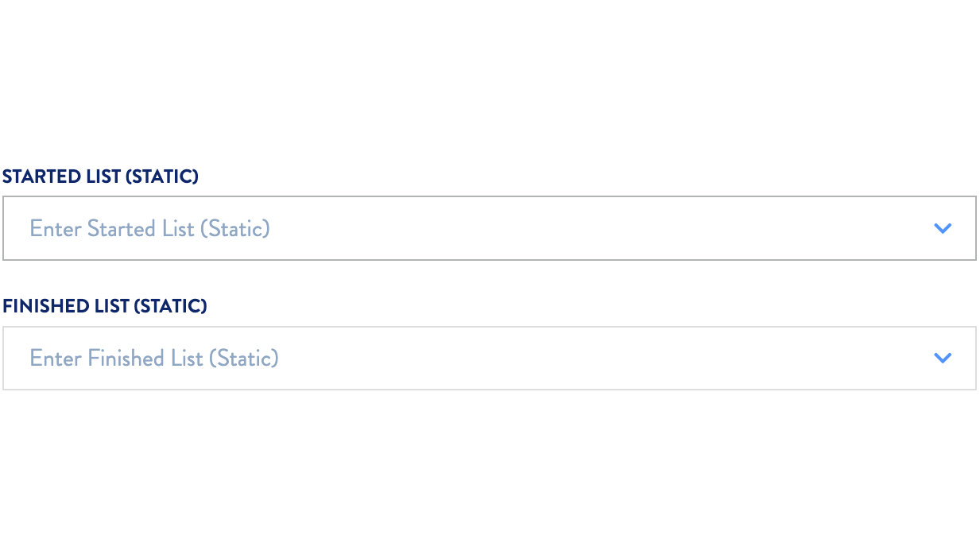Image resolution: width=980 pixels, height=551 pixels.
Task: Click 'Enter Finished List (Static)' placeholder text
Action: [154, 359]
